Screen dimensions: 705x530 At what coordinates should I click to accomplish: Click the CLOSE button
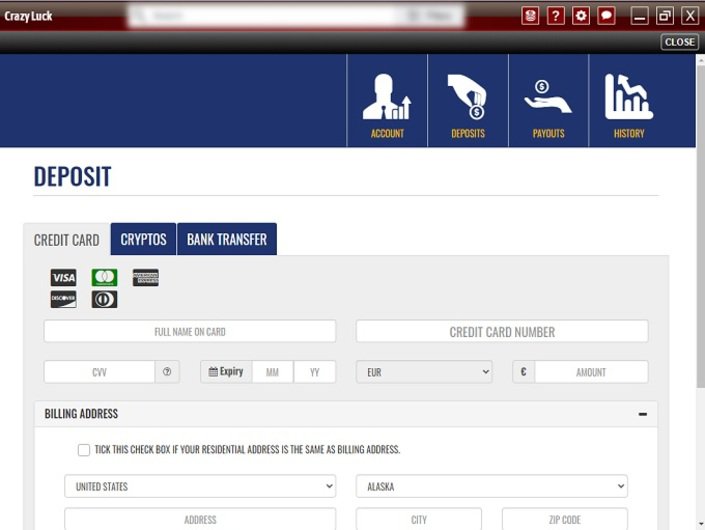(x=679, y=42)
